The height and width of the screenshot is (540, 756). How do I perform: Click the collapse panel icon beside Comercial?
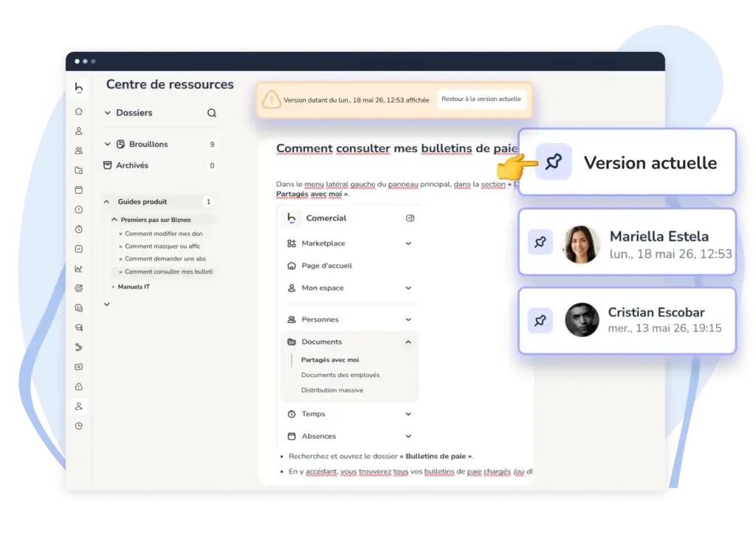point(410,218)
